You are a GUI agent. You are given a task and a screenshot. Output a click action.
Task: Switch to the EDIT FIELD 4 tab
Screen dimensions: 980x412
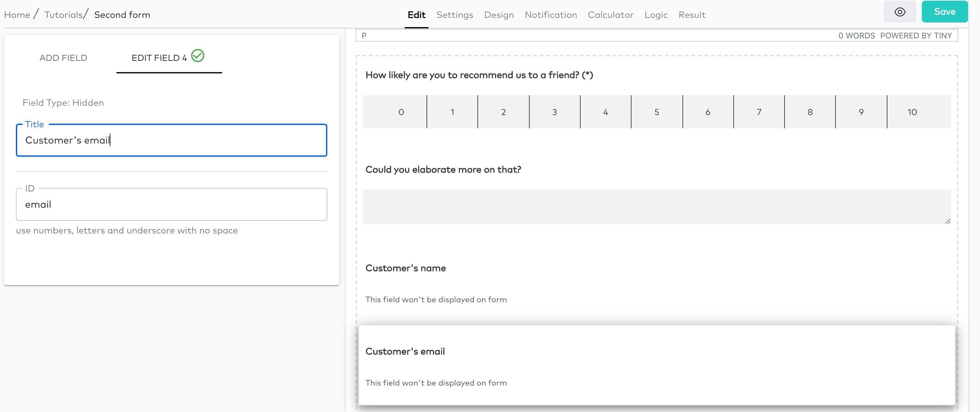(x=159, y=58)
